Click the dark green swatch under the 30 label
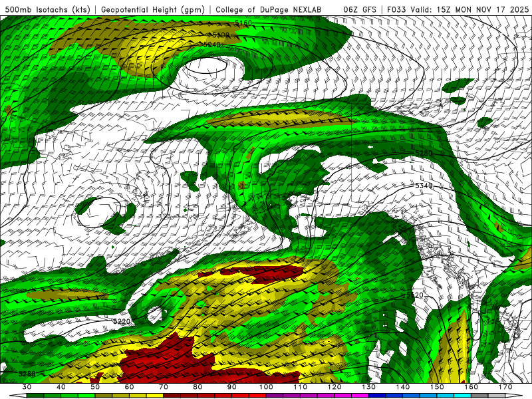Image resolution: width=532 pixels, height=399 pixels. (35, 396)
